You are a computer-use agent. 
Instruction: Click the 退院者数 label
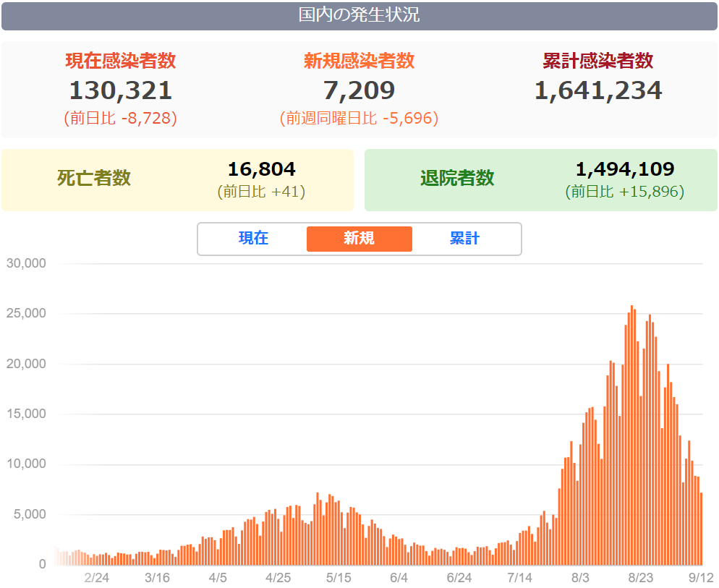(x=457, y=178)
